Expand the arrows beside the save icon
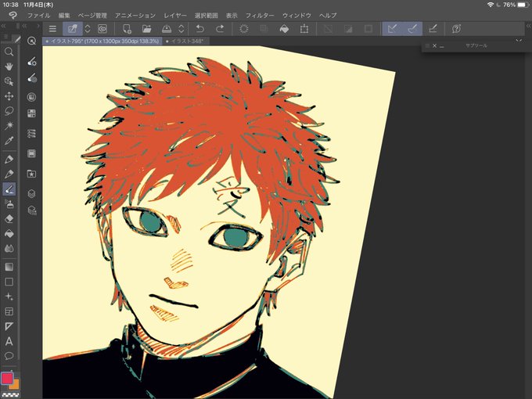532x399 pixels. pos(182,29)
